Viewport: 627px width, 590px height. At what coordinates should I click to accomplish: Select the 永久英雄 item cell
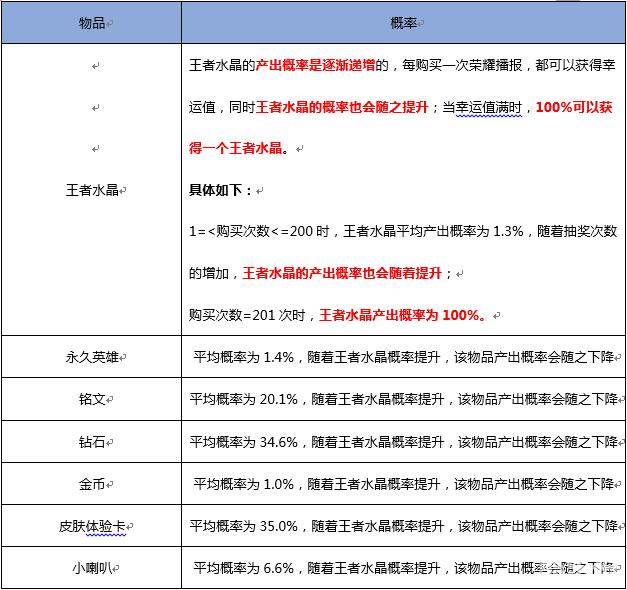(92, 357)
